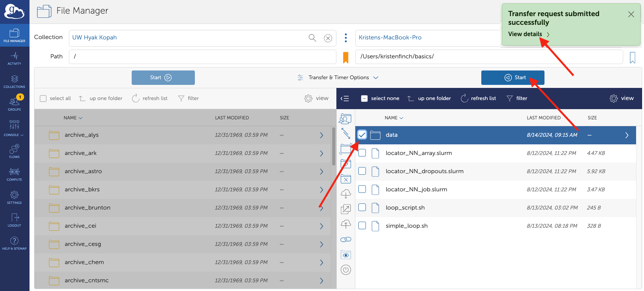Click Logout in the left sidebar

click(x=14, y=220)
